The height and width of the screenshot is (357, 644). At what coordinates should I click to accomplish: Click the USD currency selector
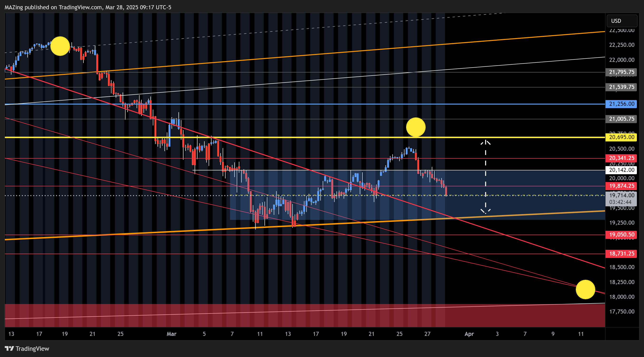tap(622, 21)
